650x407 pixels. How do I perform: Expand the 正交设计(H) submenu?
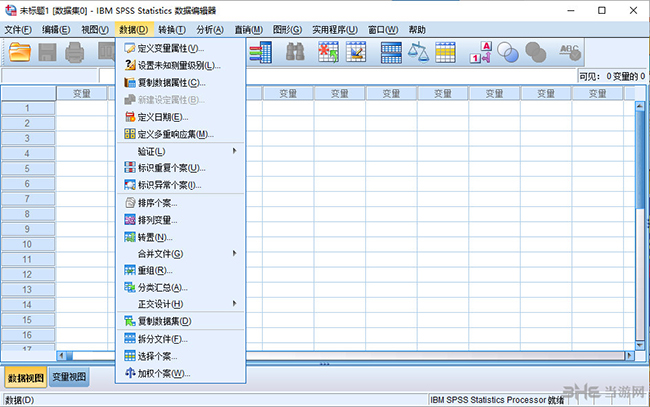(181, 304)
